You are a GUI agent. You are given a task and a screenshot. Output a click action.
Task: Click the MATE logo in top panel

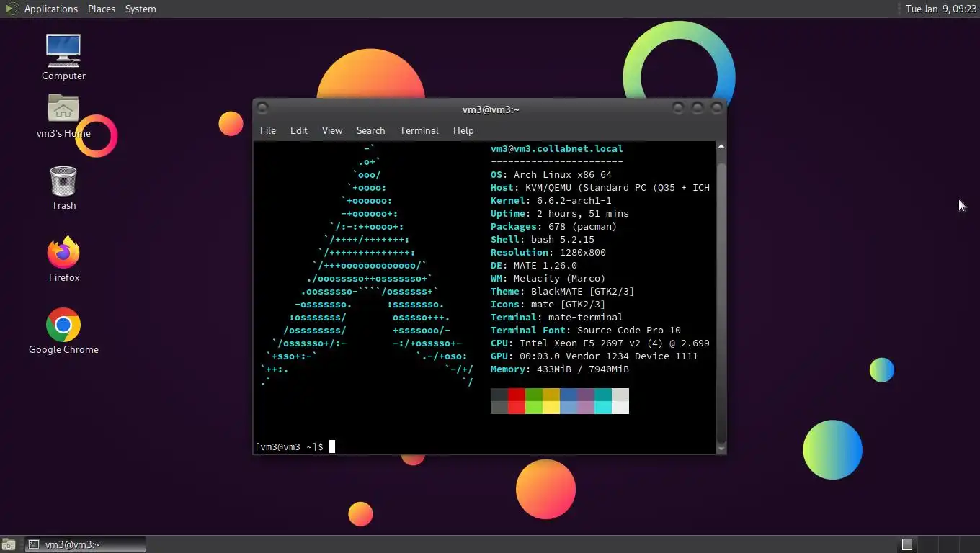tap(12, 9)
